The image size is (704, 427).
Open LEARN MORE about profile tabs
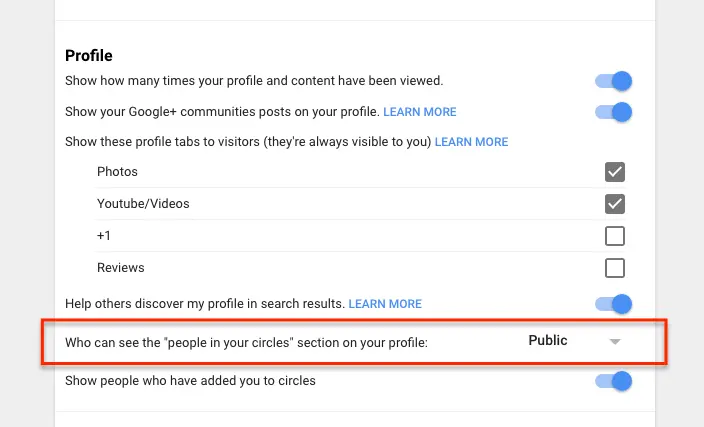(x=471, y=142)
